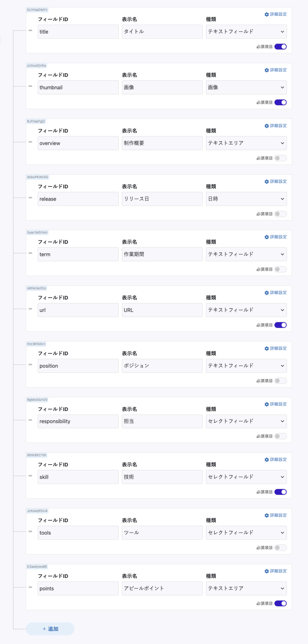Open detailed settings gear for title field
This screenshot has height=644, width=308.
pyautogui.click(x=266, y=14)
